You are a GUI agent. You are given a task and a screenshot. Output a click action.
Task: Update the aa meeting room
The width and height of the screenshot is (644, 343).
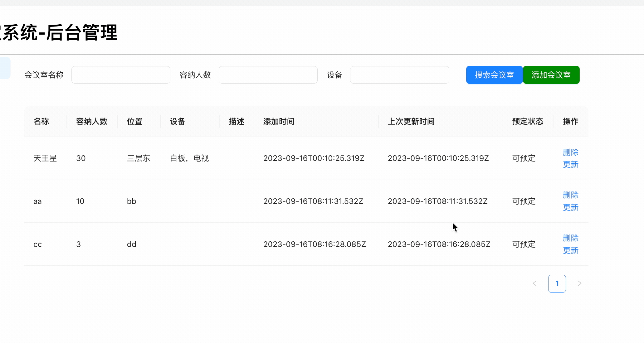(570, 208)
